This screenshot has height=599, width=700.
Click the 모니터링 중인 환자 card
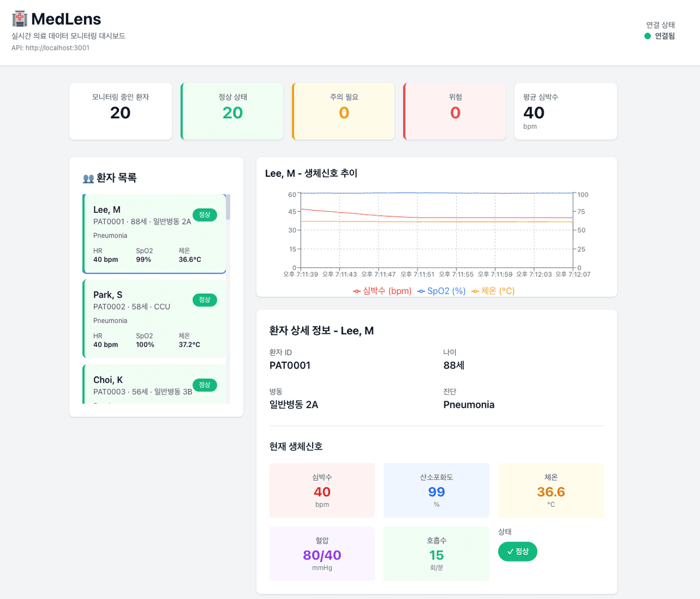click(121, 111)
